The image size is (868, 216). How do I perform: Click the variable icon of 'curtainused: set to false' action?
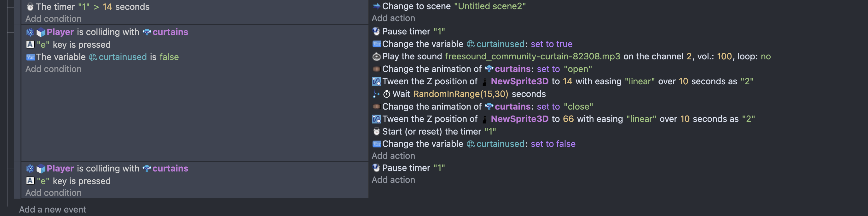(x=376, y=144)
